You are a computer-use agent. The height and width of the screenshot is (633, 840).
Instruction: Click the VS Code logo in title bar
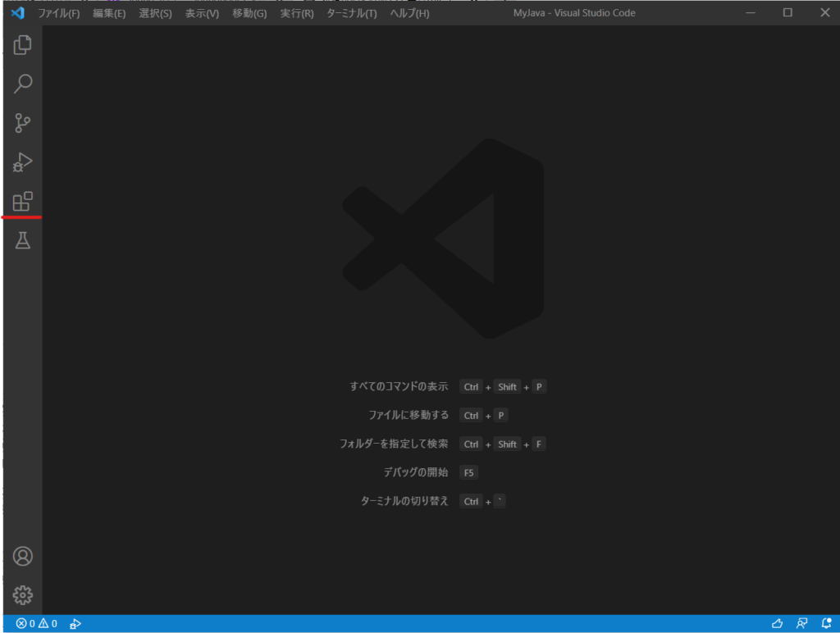click(17, 13)
